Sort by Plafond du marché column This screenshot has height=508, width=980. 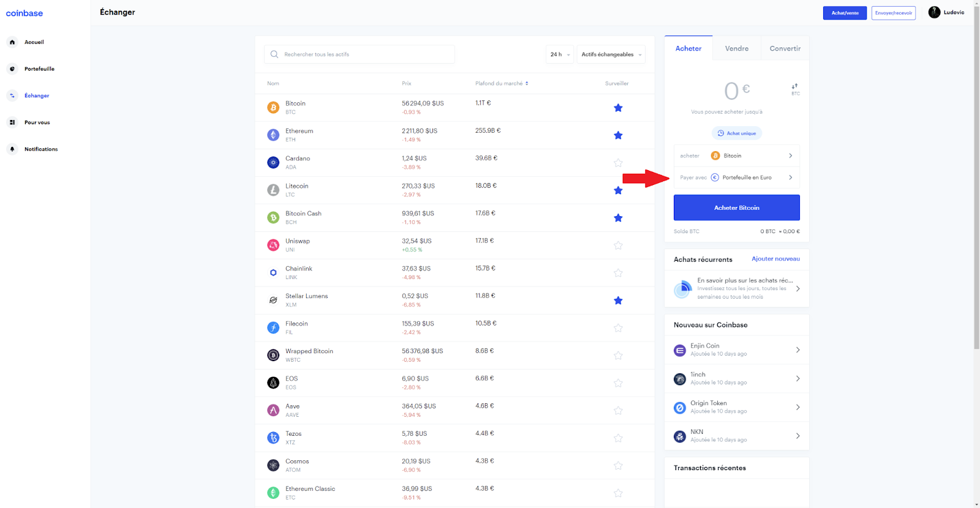[502, 83]
